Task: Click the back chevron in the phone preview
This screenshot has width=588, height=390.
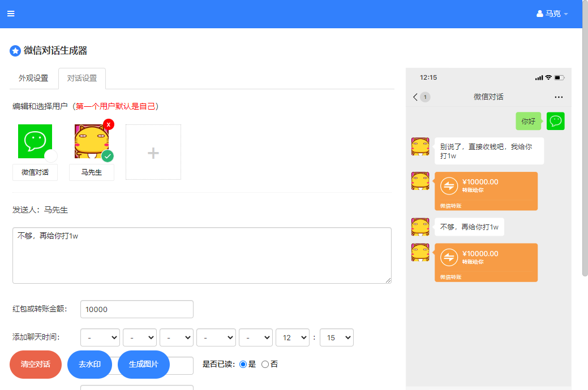Action: coord(415,97)
